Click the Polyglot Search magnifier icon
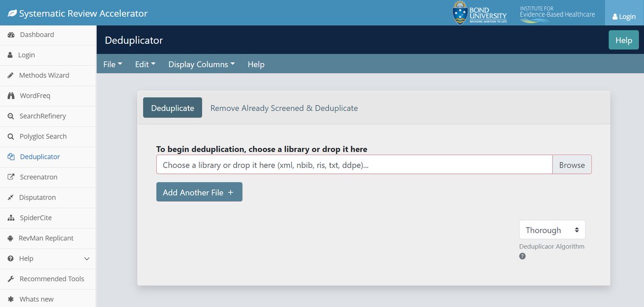This screenshot has height=307, width=644. coord(11,137)
